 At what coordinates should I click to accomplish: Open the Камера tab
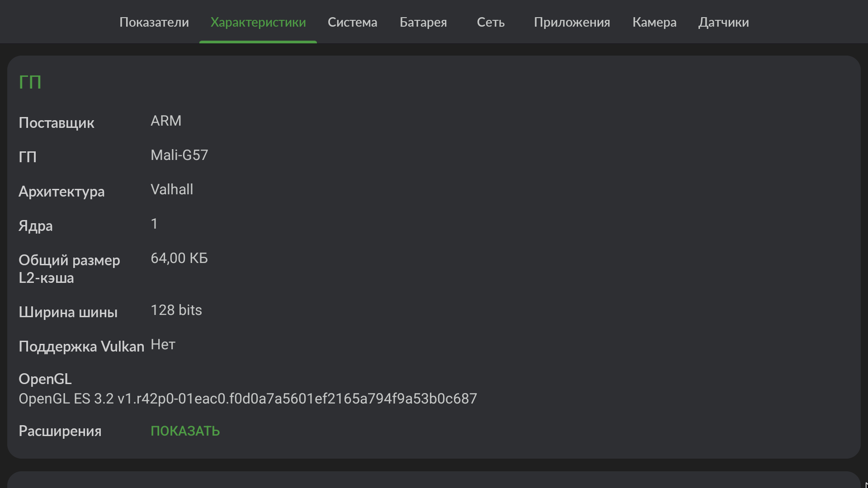coord(654,22)
